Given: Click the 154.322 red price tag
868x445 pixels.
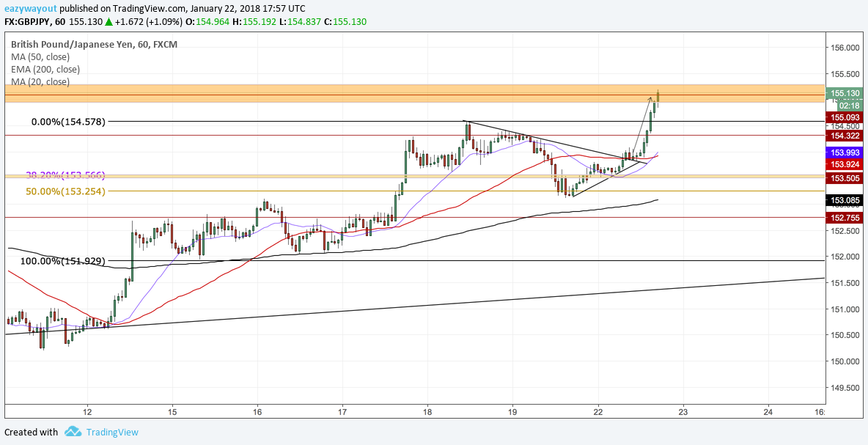Looking at the screenshot, I should 844,136.
